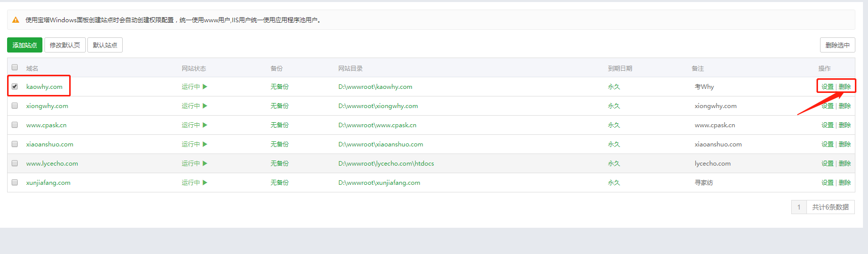The image size is (868, 254).
Task: Click the 默认站点 button
Action: pyautogui.click(x=105, y=45)
